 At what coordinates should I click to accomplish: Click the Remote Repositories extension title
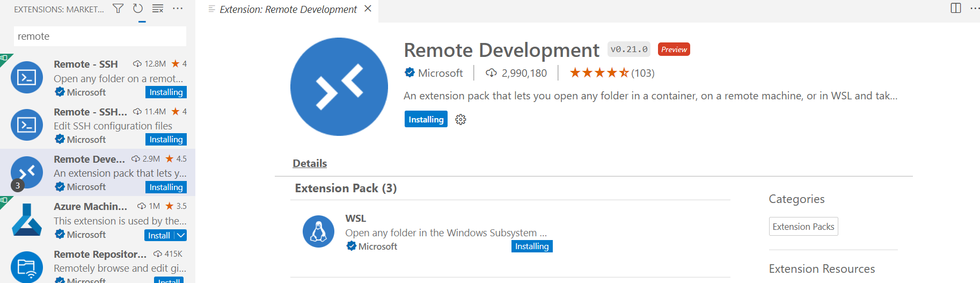(x=100, y=254)
